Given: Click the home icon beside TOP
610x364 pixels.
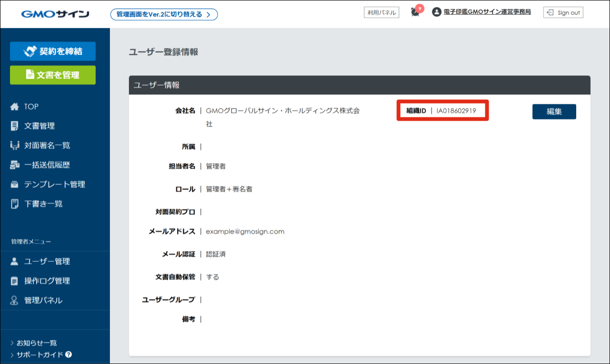Looking at the screenshot, I should coord(14,106).
